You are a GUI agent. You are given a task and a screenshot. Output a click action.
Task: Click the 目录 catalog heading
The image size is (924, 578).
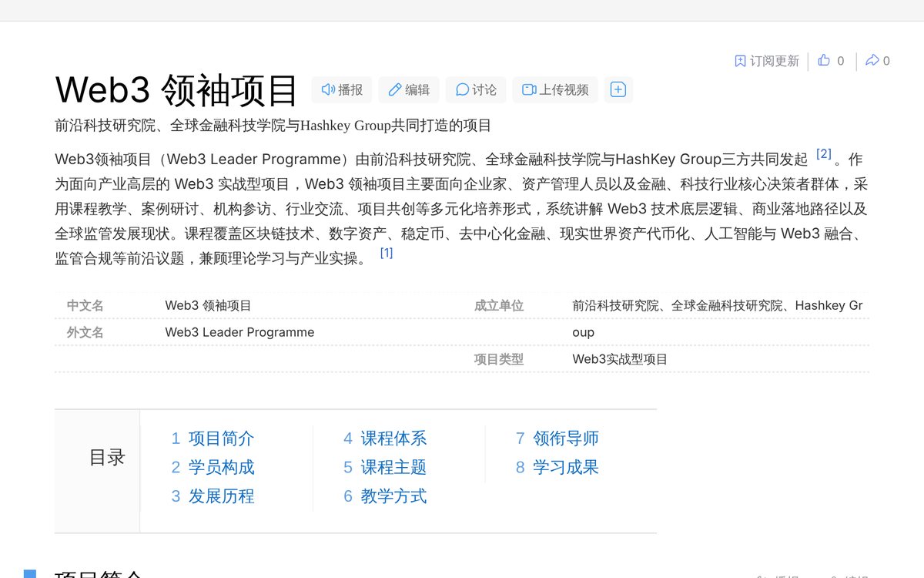[107, 458]
